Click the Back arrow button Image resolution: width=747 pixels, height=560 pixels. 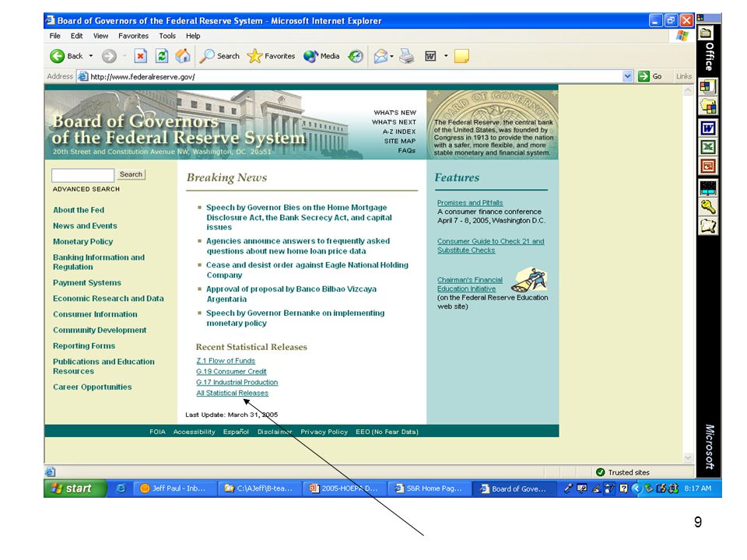[66, 56]
